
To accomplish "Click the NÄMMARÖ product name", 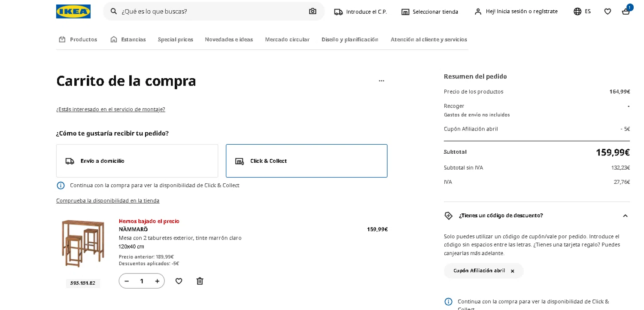I will tap(133, 229).
